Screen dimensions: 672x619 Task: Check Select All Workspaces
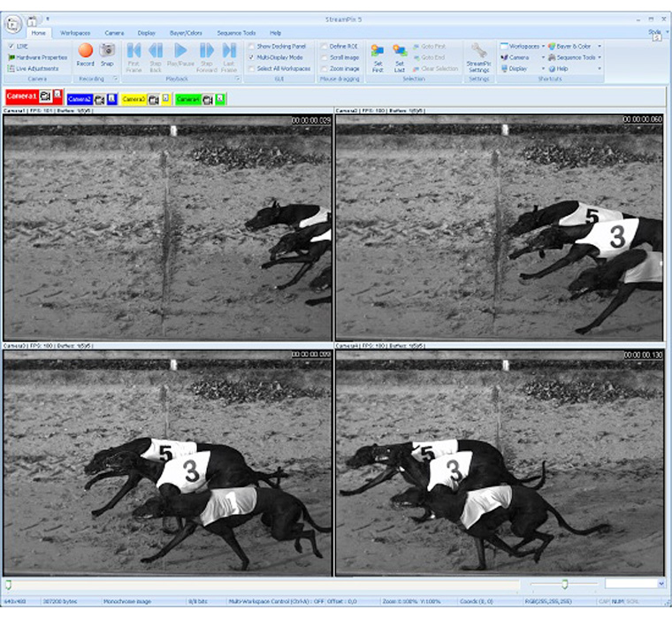252,69
